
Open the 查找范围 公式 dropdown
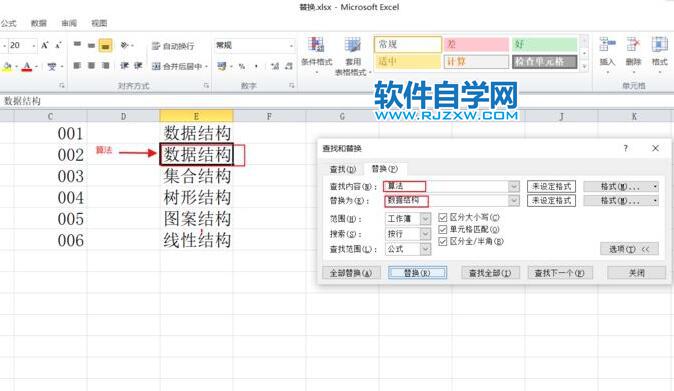coord(425,249)
